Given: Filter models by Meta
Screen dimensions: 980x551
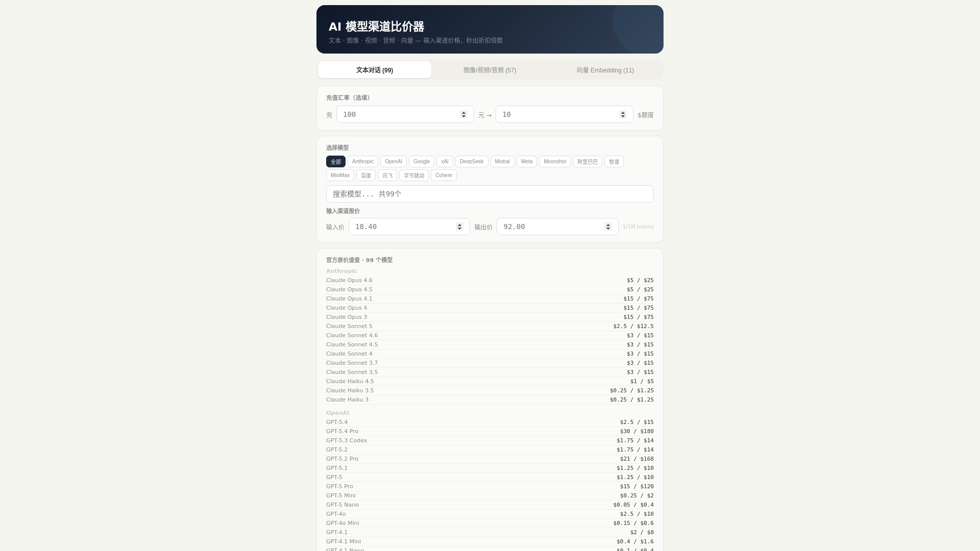Looking at the screenshot, I should [x=527, y=162].
